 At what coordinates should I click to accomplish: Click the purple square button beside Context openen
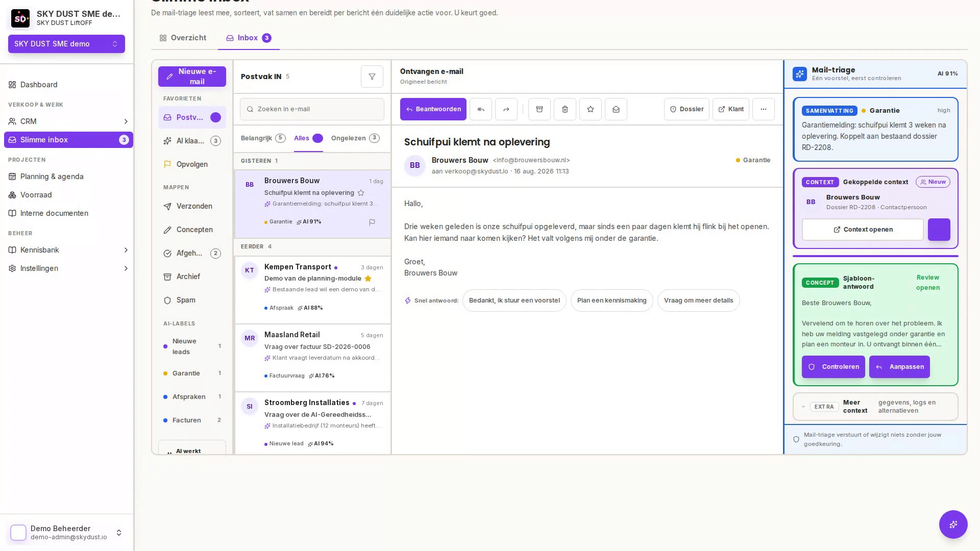point(939,230)
